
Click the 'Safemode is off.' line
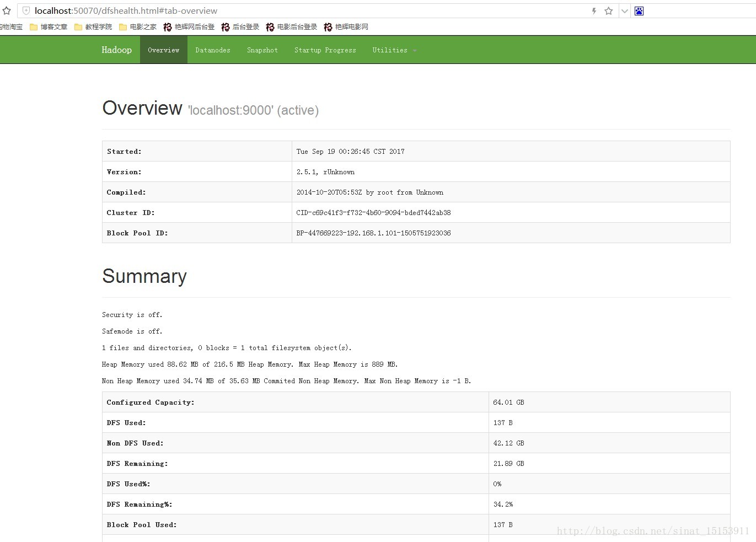coord(132,331)
